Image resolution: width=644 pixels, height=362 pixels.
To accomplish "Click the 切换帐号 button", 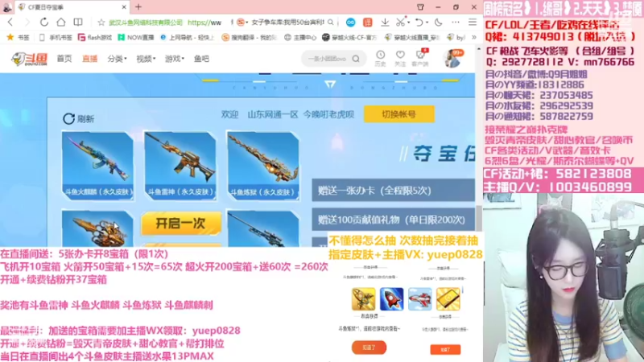I will [399, 114].
